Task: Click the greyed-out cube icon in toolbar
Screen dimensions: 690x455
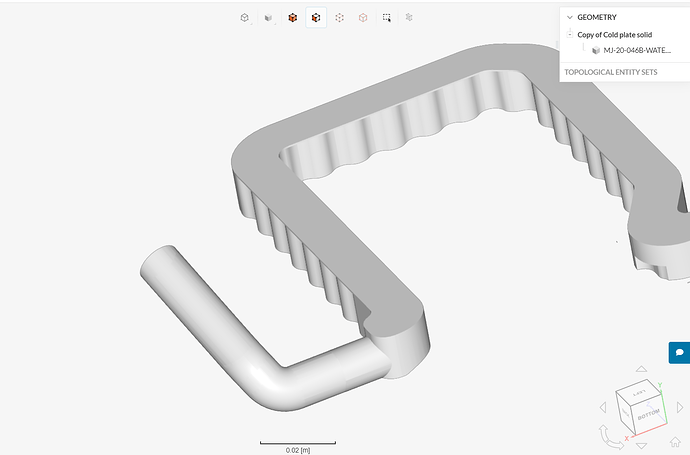Action: click(409, 18)
